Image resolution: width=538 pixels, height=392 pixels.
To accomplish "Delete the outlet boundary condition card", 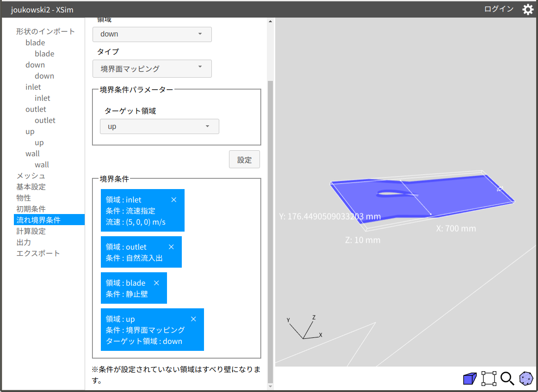I will (171, 247).
